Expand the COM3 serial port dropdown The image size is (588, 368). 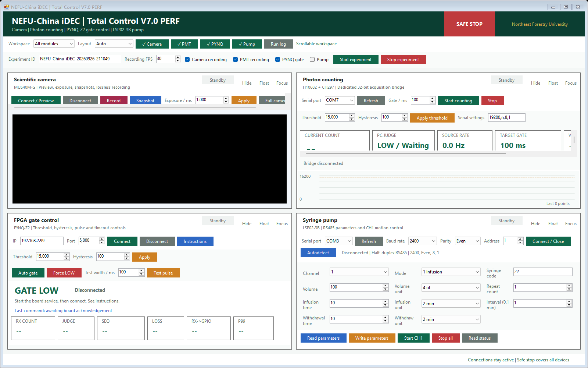coord(339,241)
